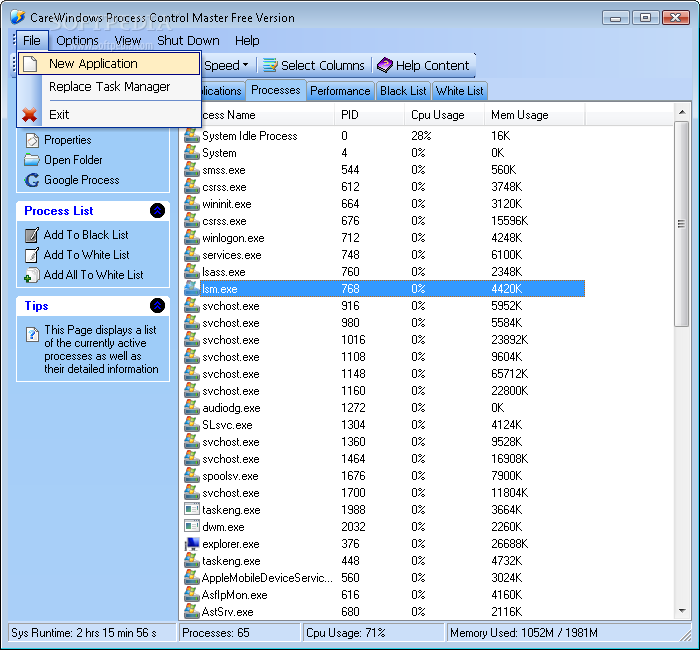This screenshot has height=650, width=700.
Task: Click the Select Columns toolbar icon
Action: click(x=270, y=65)
